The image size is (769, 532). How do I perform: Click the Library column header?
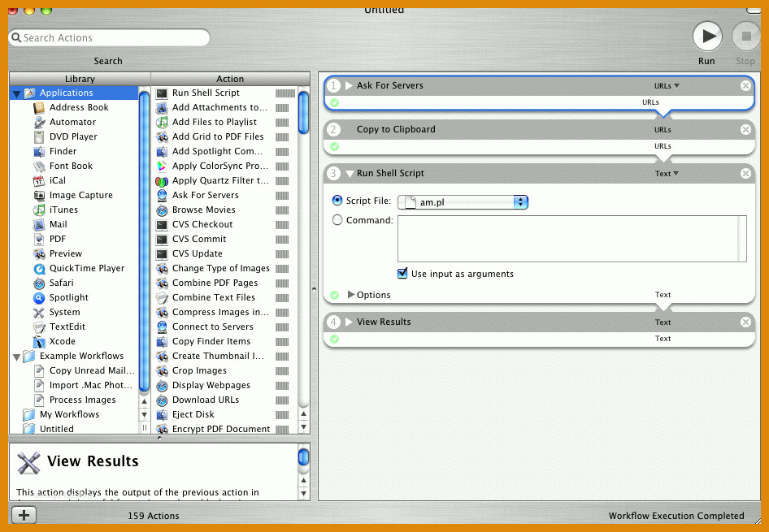click(x=80, y=79)
